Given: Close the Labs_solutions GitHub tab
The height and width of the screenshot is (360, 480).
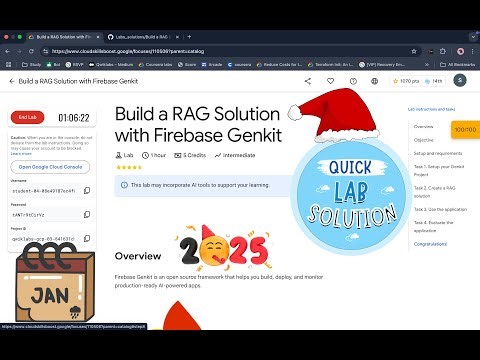Looking at the screenshot, I should click(x=177, y=37).
